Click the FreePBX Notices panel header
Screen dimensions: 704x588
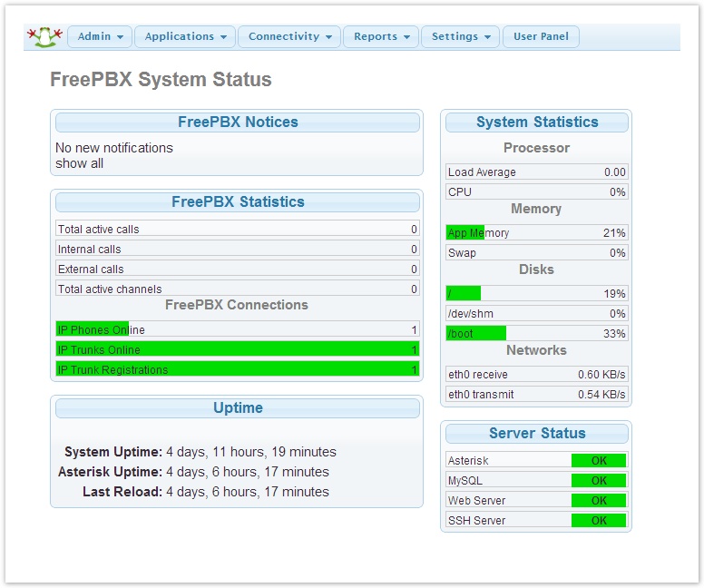click(x=238, y=122)
